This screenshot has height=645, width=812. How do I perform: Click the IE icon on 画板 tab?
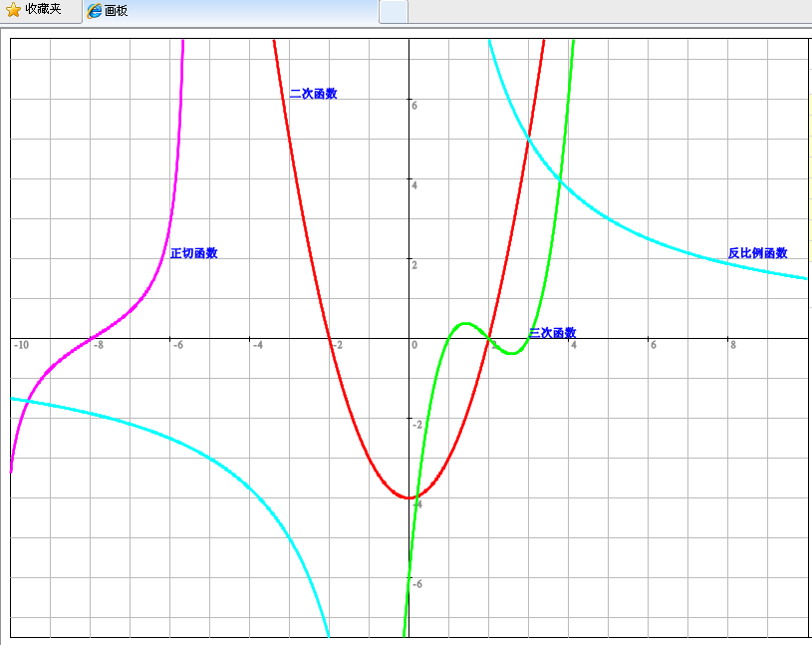pyautogui.click(x=95, y=11)
